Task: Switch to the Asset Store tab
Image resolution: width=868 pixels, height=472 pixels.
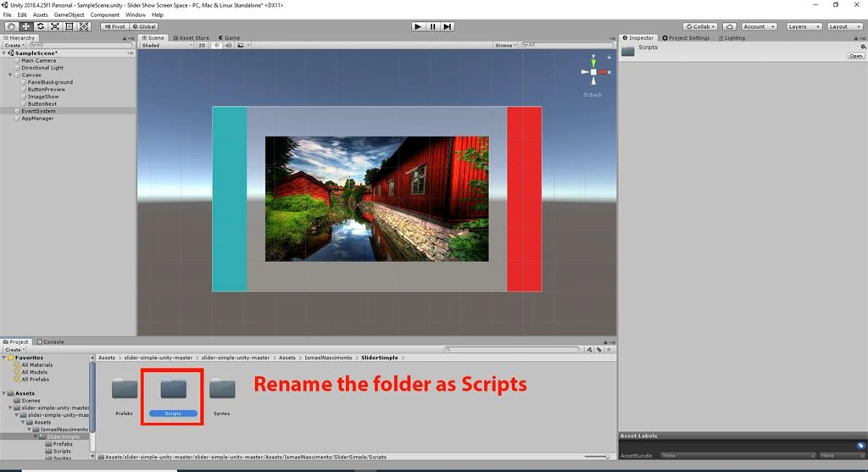Action: (x=192, y=37)
